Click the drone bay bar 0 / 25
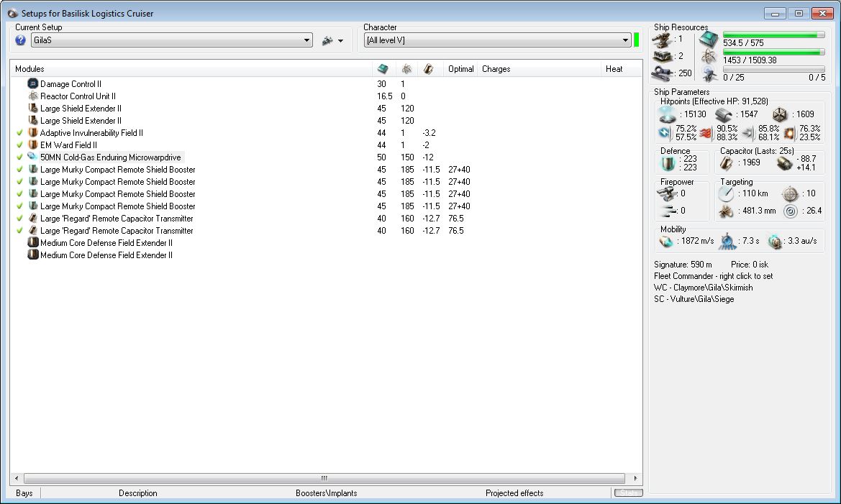This screenshot has height=504, width=841. pyautogui.click(x=773, y=69)
